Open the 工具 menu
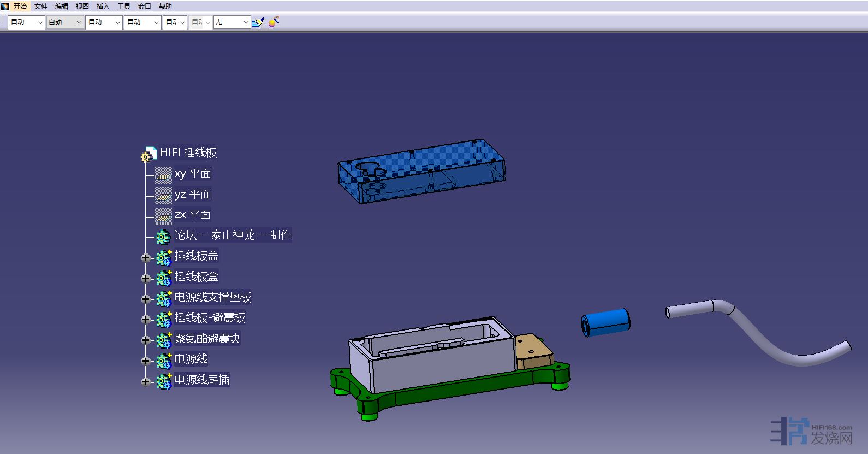The width and height of the screenshot is (868, 454). tap(124, 7)
